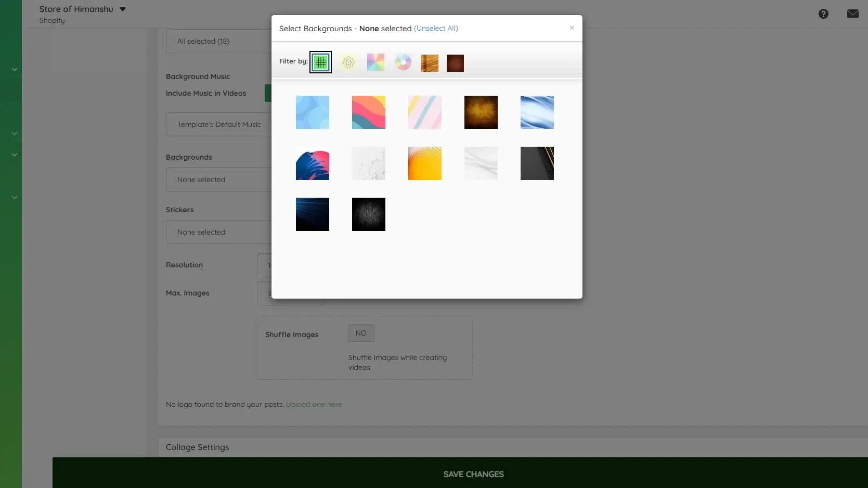Toggle the Shuffle Images NO switch
The height and width of the screenshot is (488, 868).
pyautogui.click(x=361, y=333)
